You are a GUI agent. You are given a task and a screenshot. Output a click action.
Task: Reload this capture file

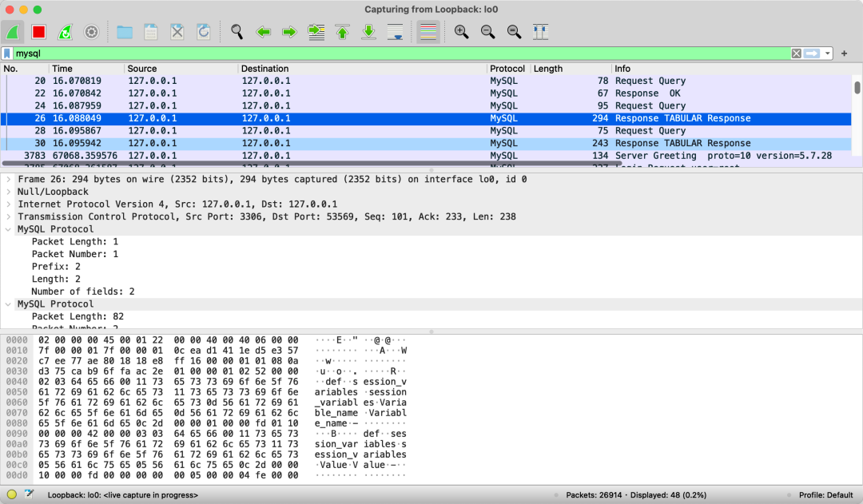tap(204, 32)
